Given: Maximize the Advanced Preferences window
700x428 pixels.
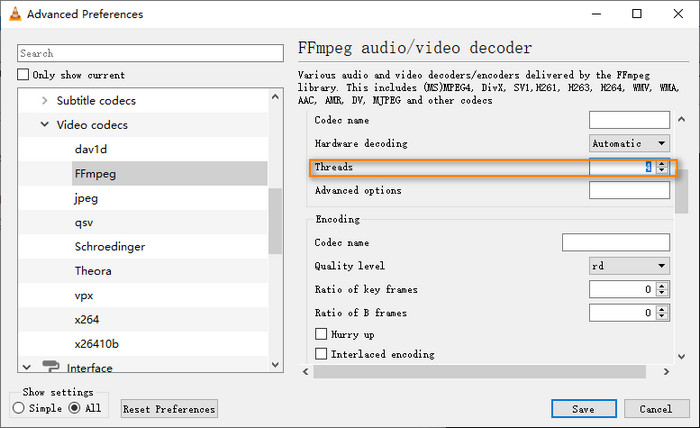Looking at the screenshot, I should [x=637, y=14].
